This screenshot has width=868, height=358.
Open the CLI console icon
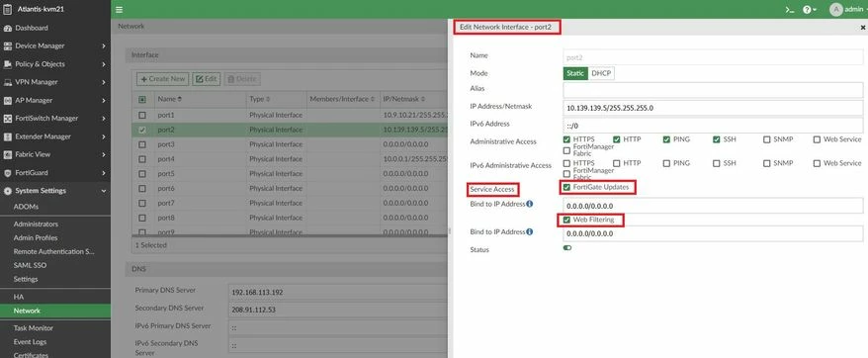click(x=790, y=10)
